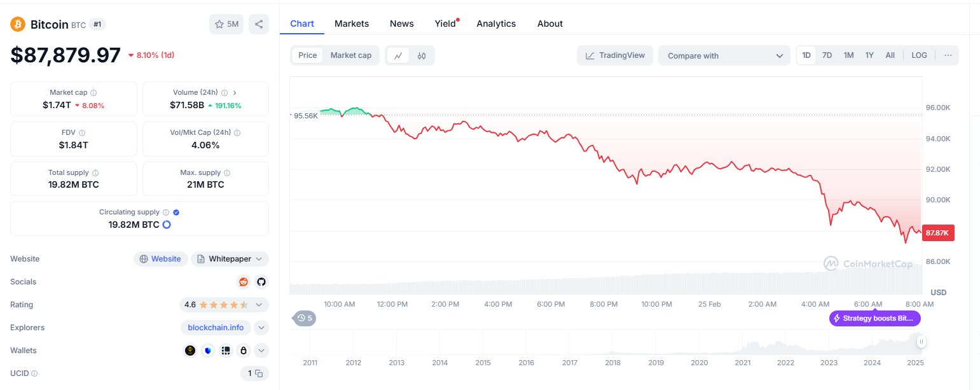Expand the Whitepaper dropdown
Viewport: 980px width, 390px height.
[258, 259]
